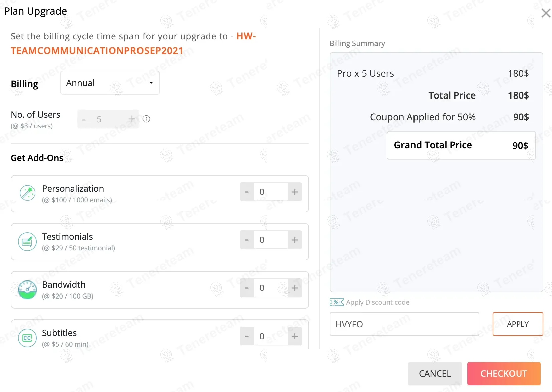
Task: Click the Subtitles CC icon
Action: 27,338
